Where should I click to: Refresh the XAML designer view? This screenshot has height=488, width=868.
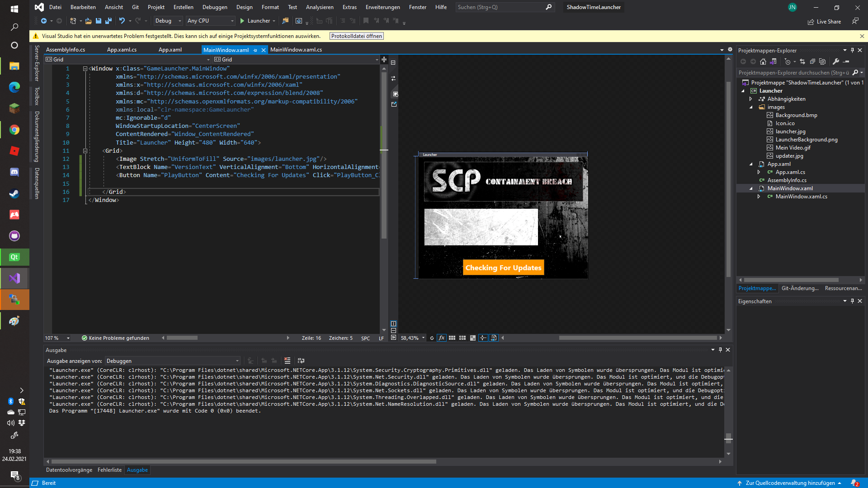pos(432,338)
